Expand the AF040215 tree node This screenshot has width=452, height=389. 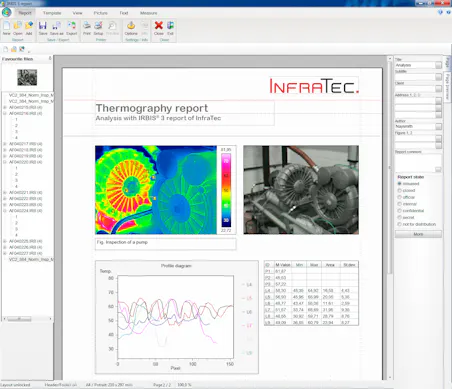[x=5, y=107]
